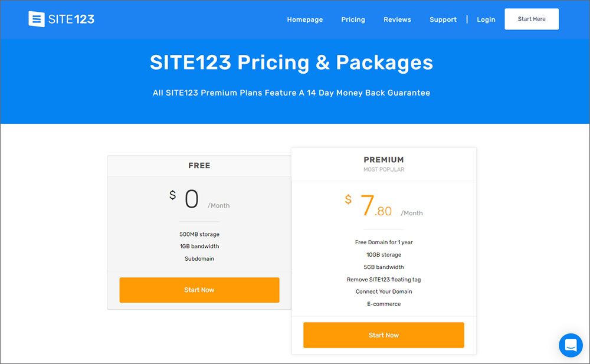Open the live chat bubble icon

click(x=571, y=345)
